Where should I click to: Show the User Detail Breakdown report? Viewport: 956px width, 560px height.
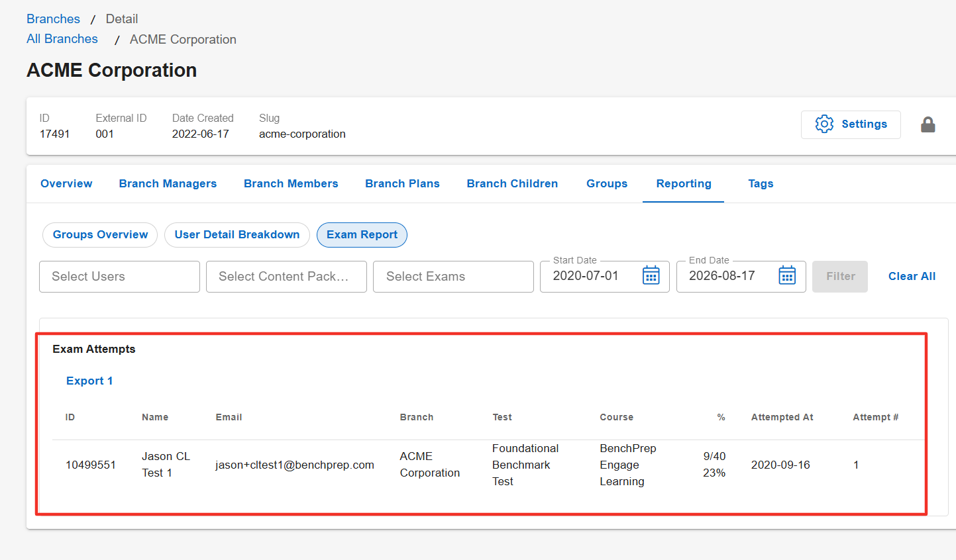[x=237, y=235]
